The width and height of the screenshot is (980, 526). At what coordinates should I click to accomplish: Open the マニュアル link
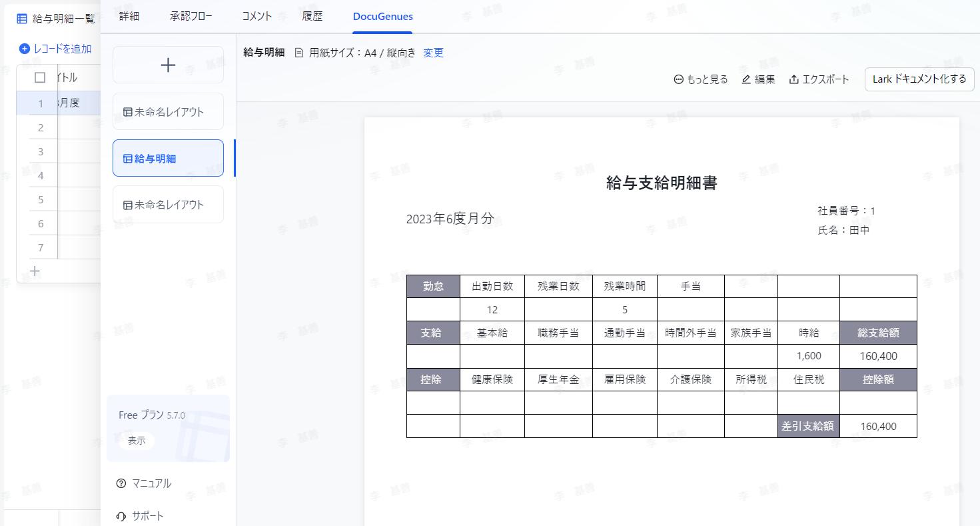click(x=151, y=483)
